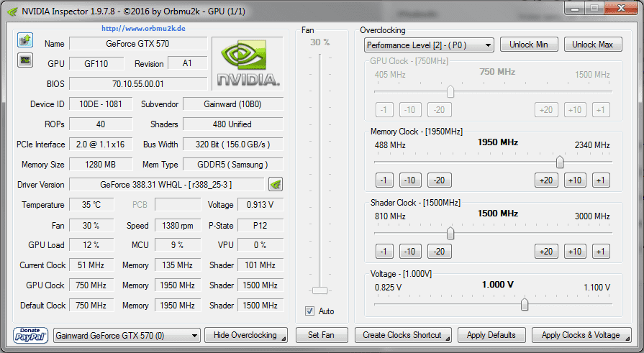
Task: Click Apply Clocks & Voltage button
Action: (581, 335)
